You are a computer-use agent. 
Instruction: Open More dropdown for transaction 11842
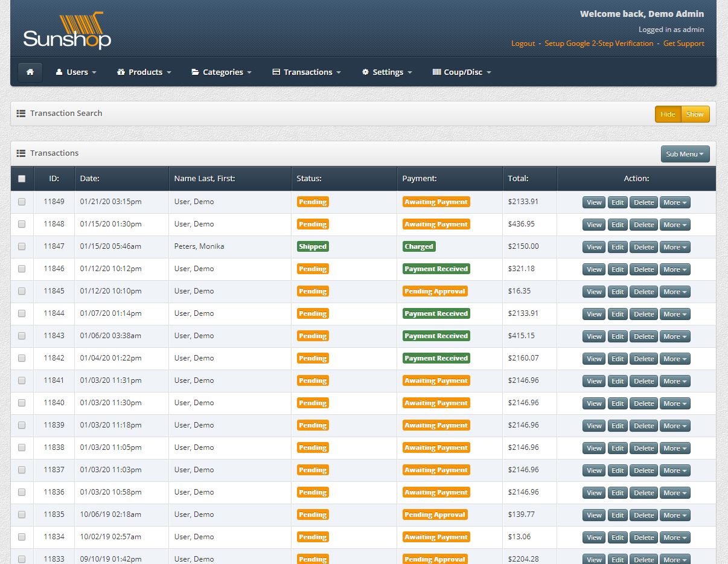pyautogui.click(x=675, y=359)
